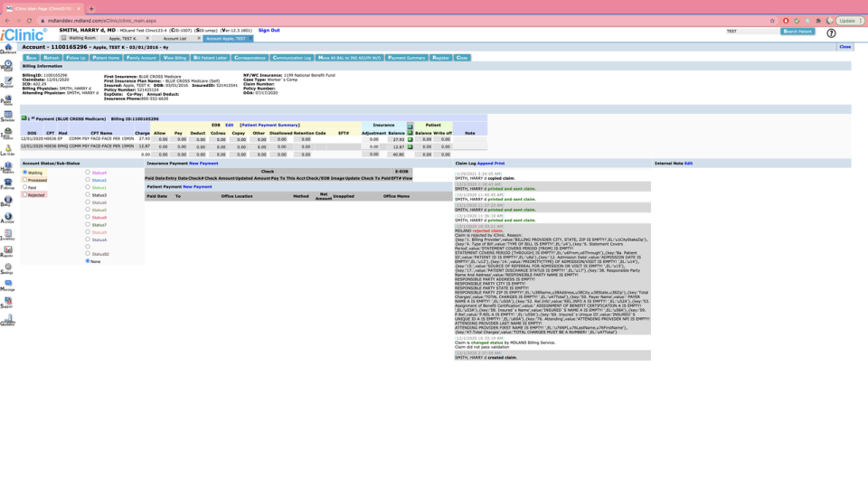Open Communication Log
The width and height of the screenshot is (868, 488).
(x=292, y=58)
